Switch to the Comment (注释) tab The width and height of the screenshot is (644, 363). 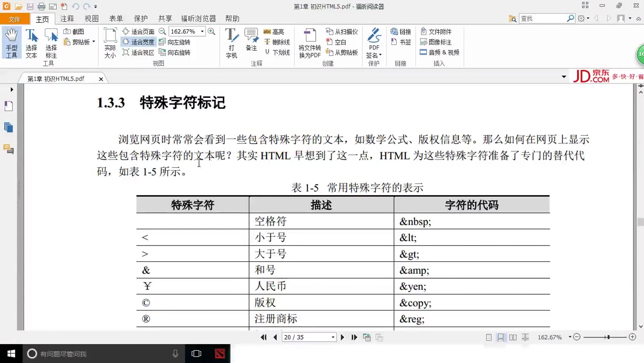(x=67, y=18)
